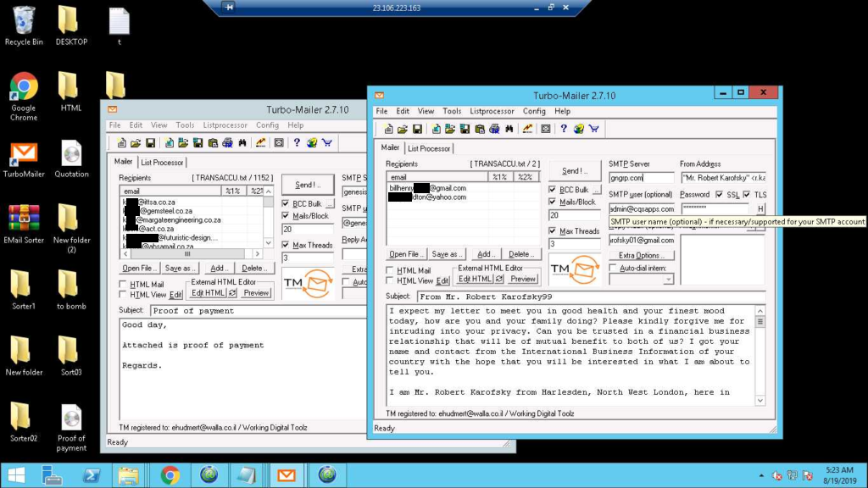868x488 pixels.
Task: Select the Quotation file on the desktop
Action: (71, 159)
